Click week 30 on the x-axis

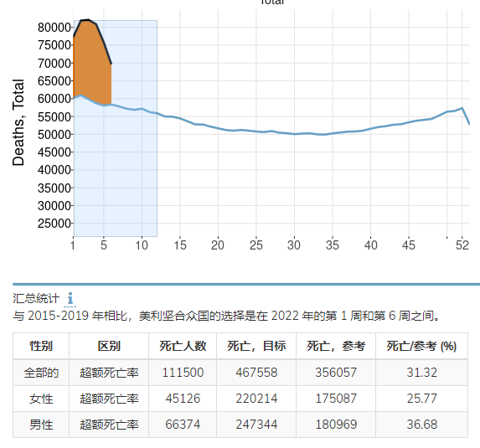point(294,245)
